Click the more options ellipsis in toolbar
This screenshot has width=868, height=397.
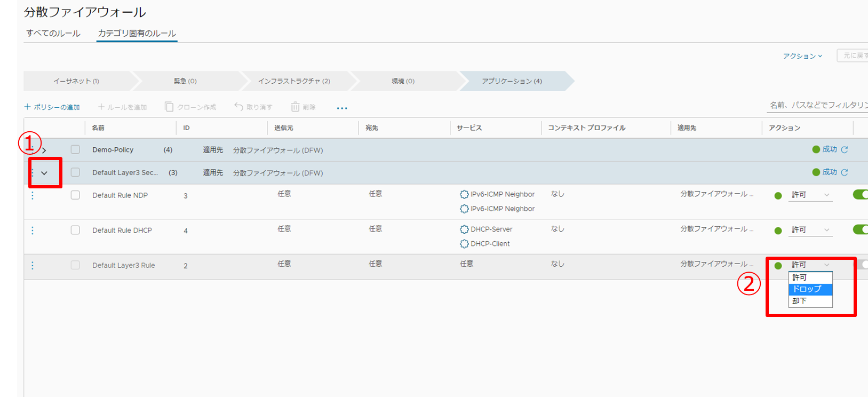click(x=342, y=108)
